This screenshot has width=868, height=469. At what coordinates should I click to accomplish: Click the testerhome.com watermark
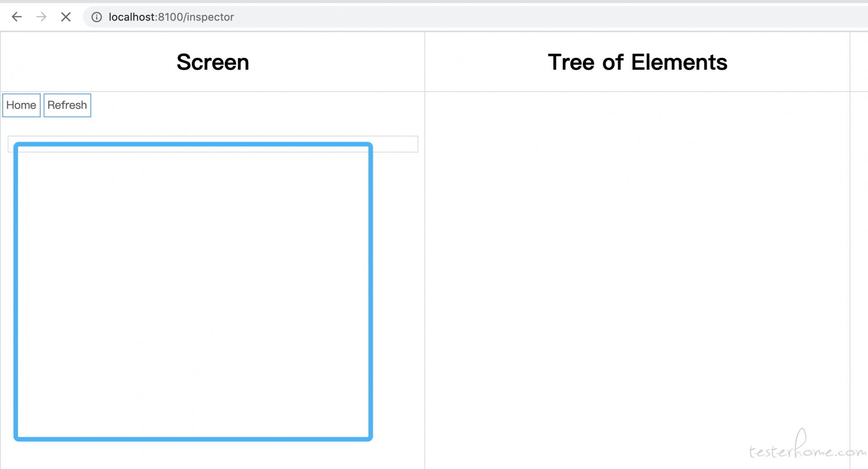(807, 445)
